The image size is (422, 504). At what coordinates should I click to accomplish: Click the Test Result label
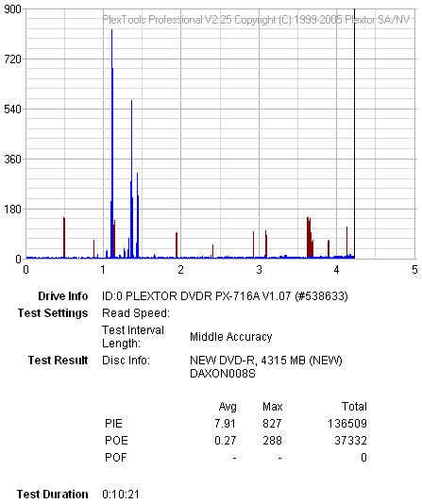coord(58,360)
